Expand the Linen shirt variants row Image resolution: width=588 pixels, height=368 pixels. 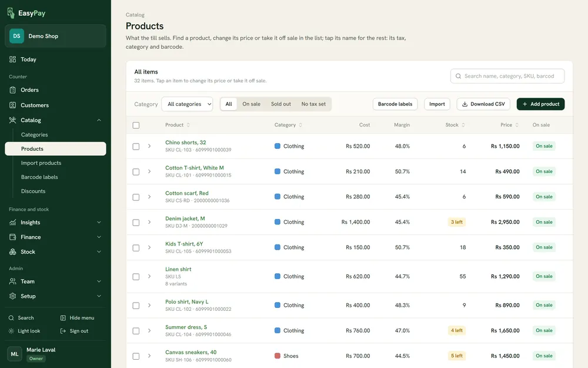[x=149, y=276]
